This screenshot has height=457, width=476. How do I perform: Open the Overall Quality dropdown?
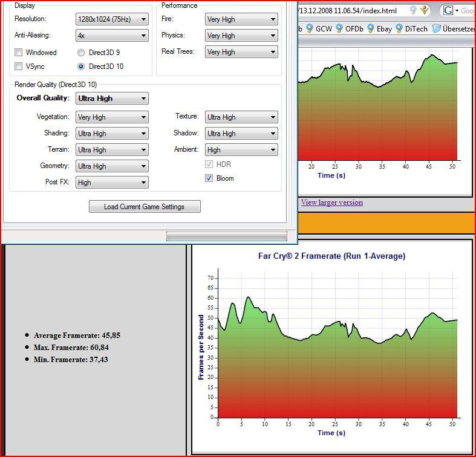[x=112, y=99]
